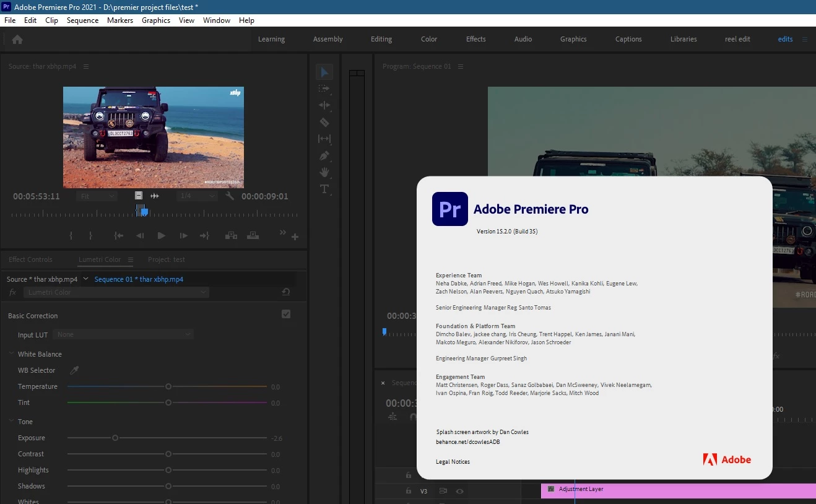Select the Pen tool
The width and height of the screenshot is (816, 504).
pos(324,155)
